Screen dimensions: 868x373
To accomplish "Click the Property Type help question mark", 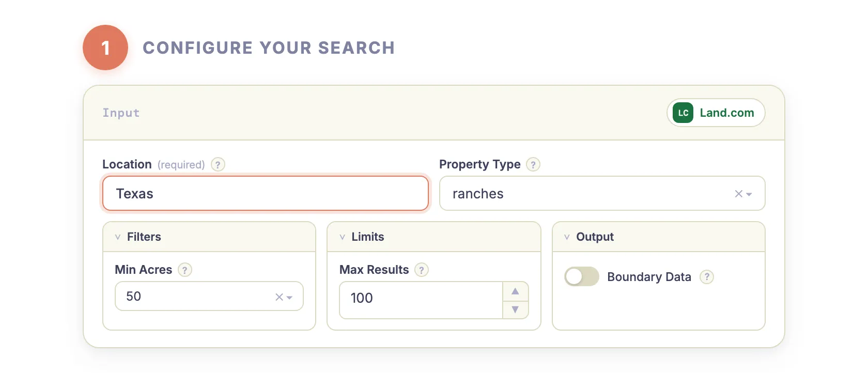I will 534,164.
